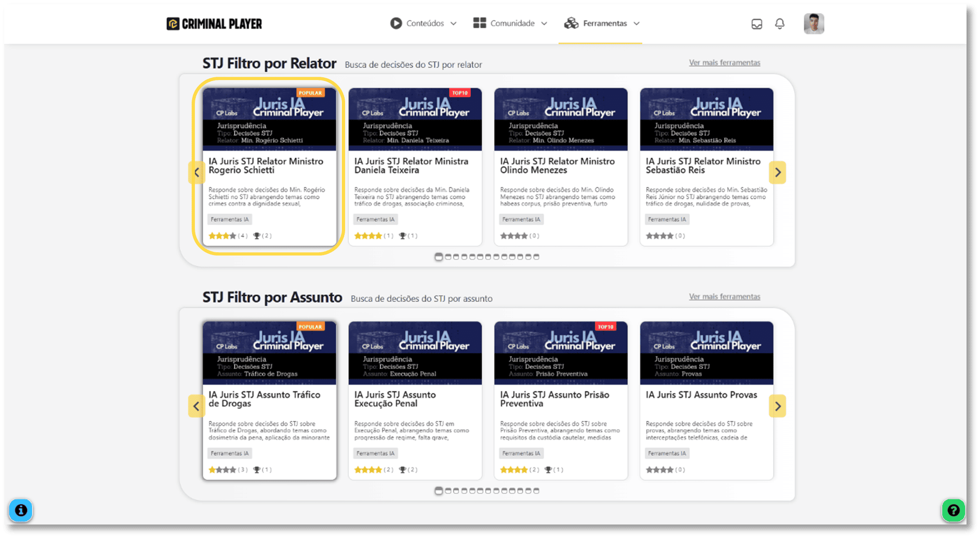Click the blue info icon

21,510
